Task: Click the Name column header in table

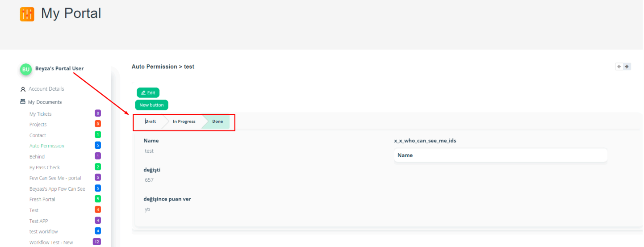Action: pos(405,155)
